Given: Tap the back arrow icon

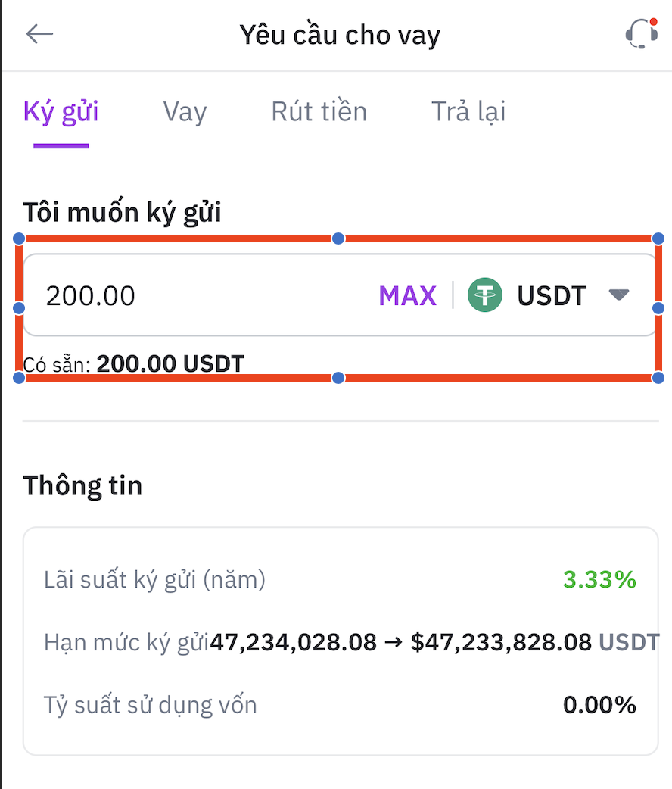Looking at the screenshot, I should (x=39, y=34).
